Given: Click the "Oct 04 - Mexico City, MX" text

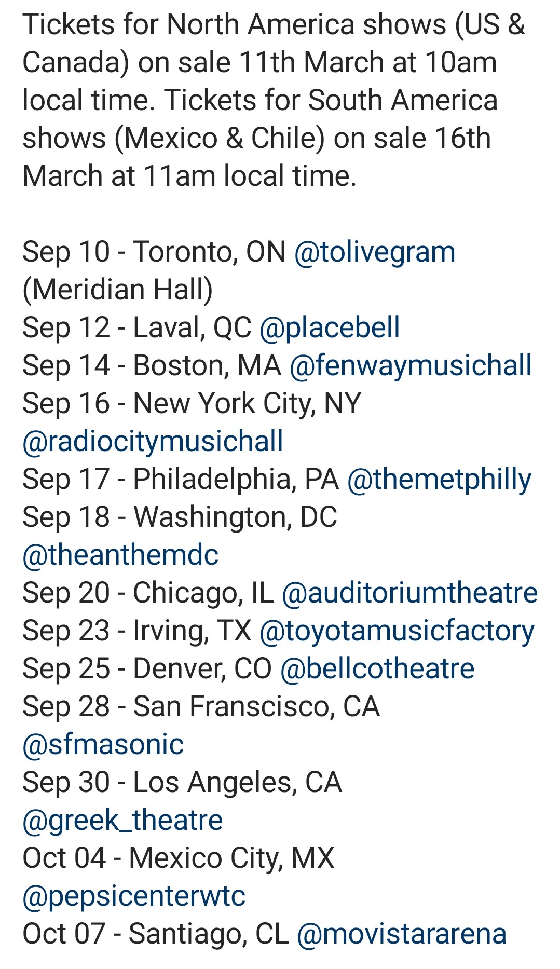Looking at the screenshot, I should 179,858.
